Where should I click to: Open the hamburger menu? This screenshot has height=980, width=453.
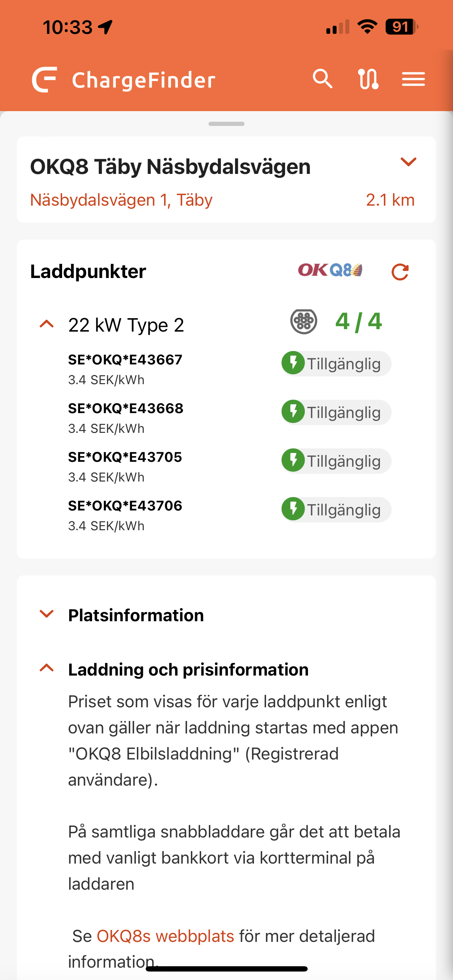point(413,79)
